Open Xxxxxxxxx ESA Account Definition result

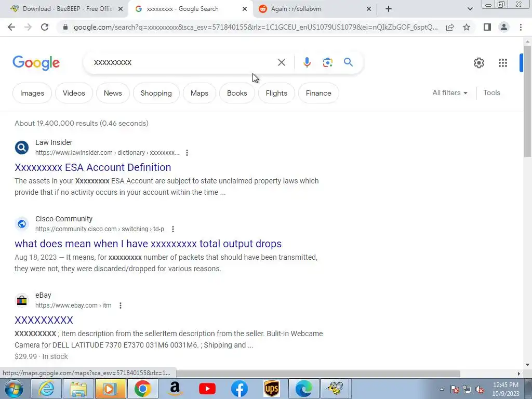tap(92, 167)
